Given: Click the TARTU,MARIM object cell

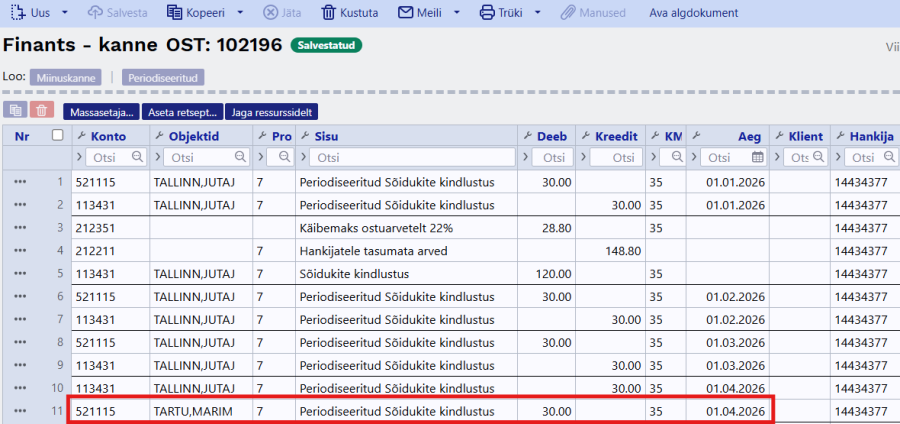Looking at the screenshot, I should coord(201,411).
